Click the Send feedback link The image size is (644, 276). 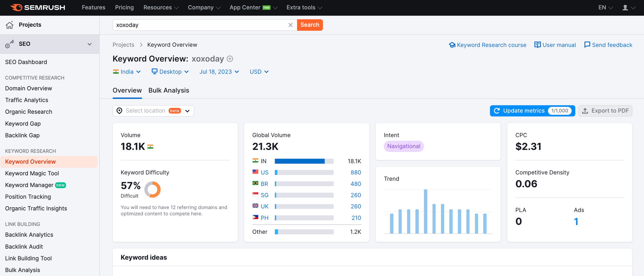click(608, 45)
